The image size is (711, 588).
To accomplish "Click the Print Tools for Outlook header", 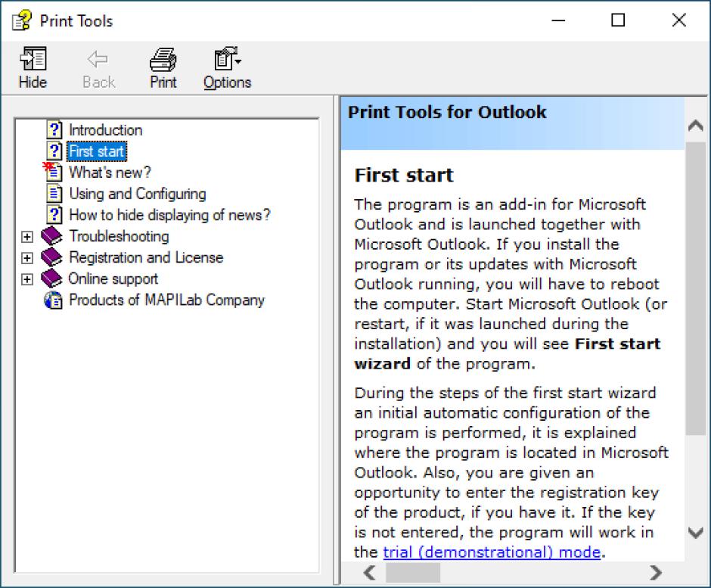I will pyautogui.click(x=447, y=112).
